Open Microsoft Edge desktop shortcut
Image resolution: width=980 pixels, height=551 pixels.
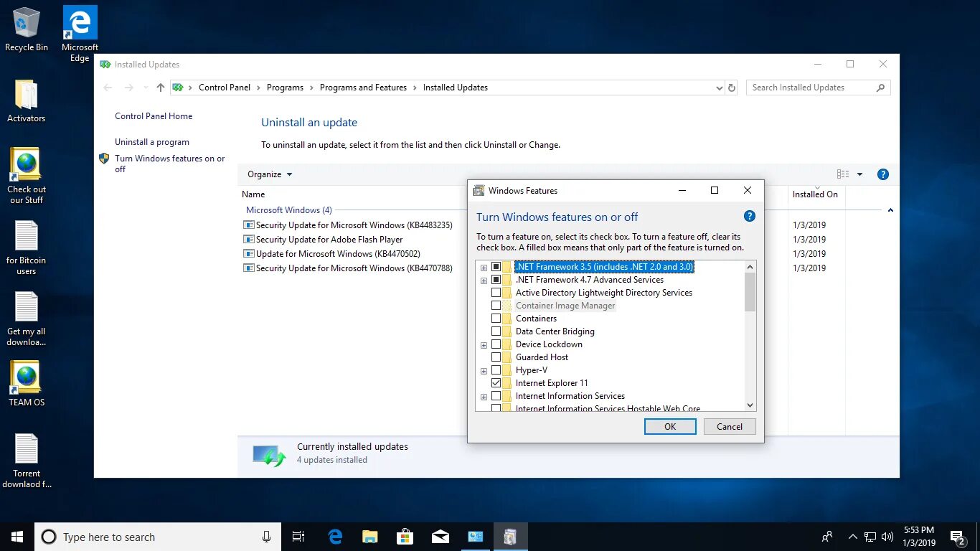click(80, 34)
